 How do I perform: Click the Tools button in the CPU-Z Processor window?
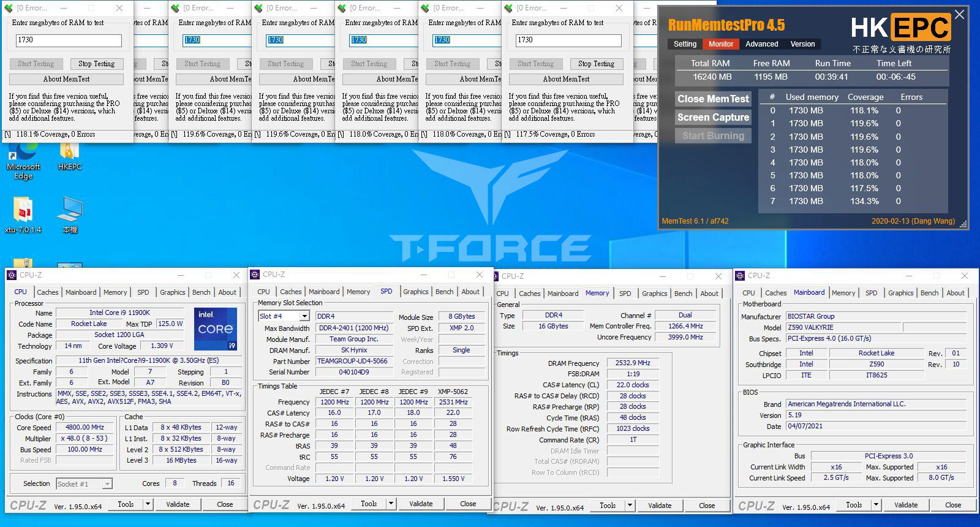tap(126, 504)
